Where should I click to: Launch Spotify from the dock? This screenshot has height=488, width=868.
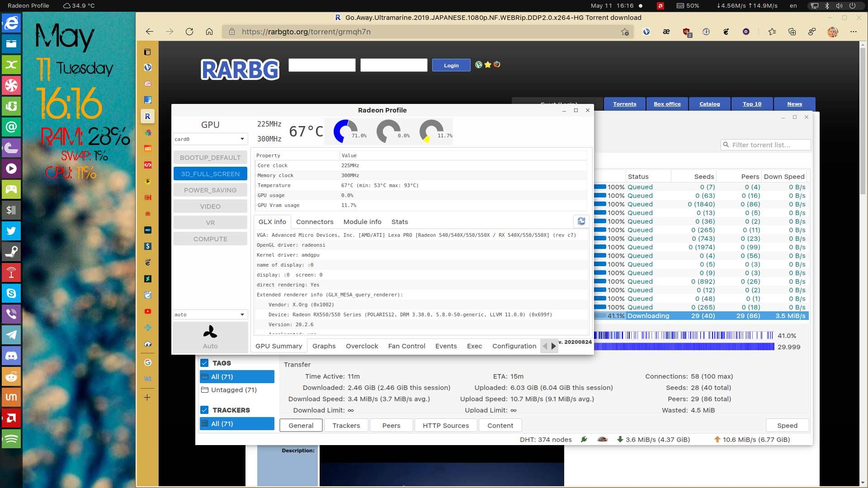11,439
